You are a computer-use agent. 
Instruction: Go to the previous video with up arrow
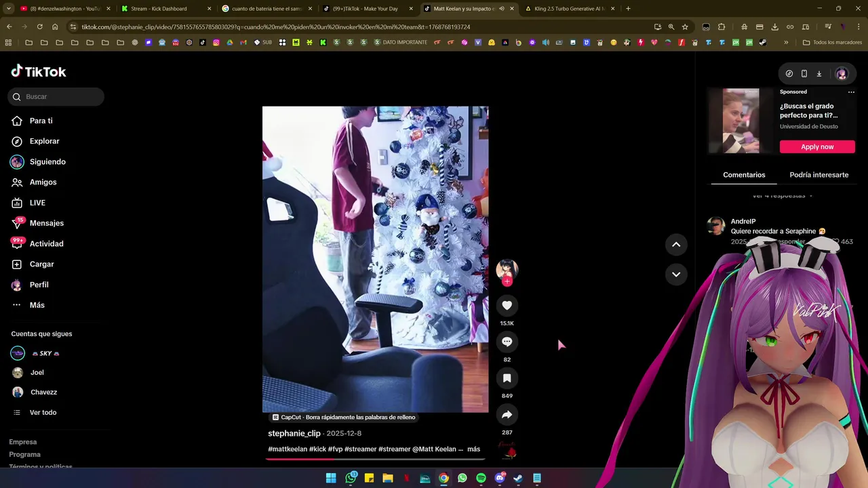[676, 245]
